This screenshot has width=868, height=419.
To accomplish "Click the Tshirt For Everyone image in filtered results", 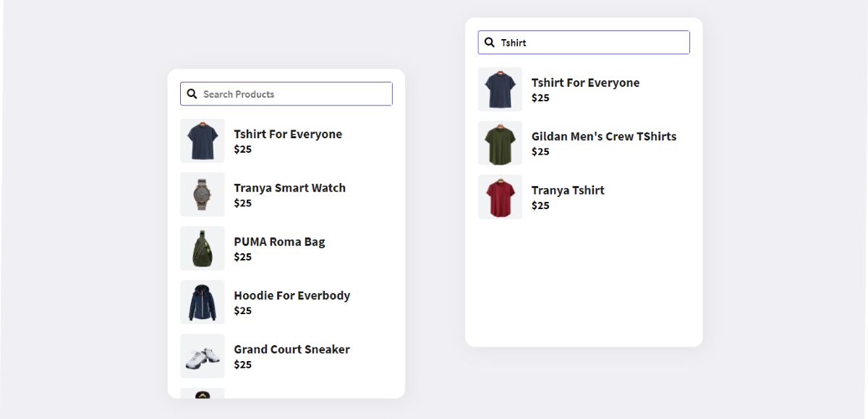I will (500, 89).
